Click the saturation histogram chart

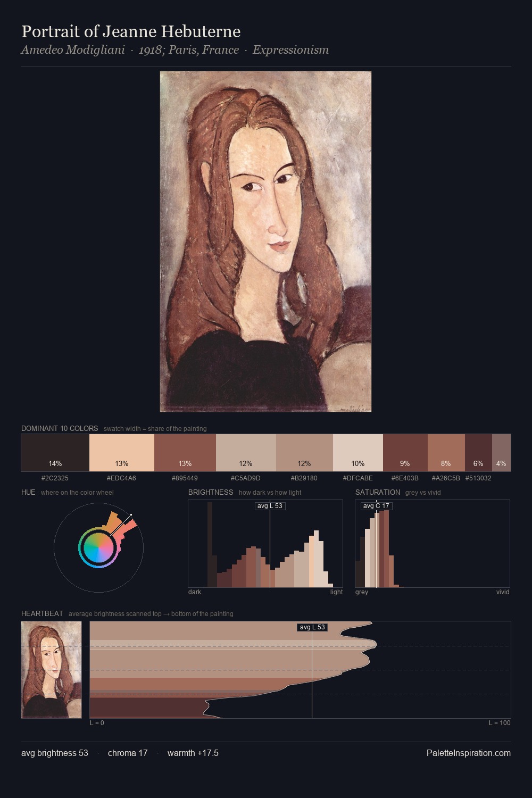433,544
